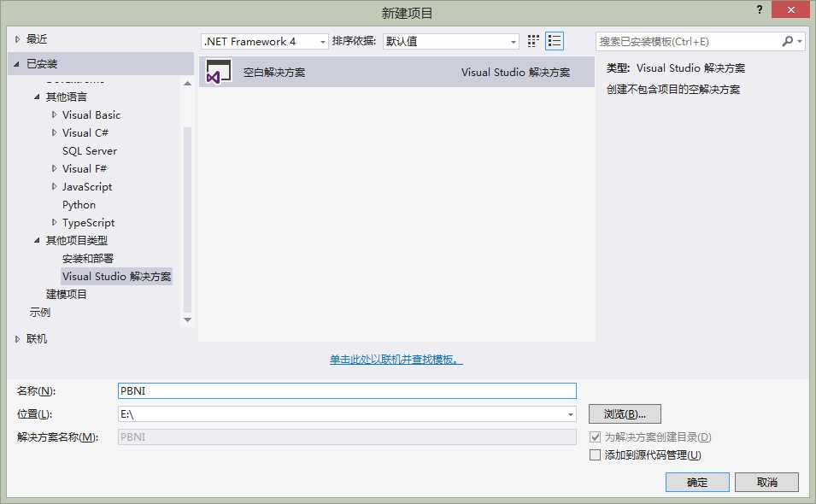
Task: Click the 名称 input field with PBNI
Action: tap(347, 391)
